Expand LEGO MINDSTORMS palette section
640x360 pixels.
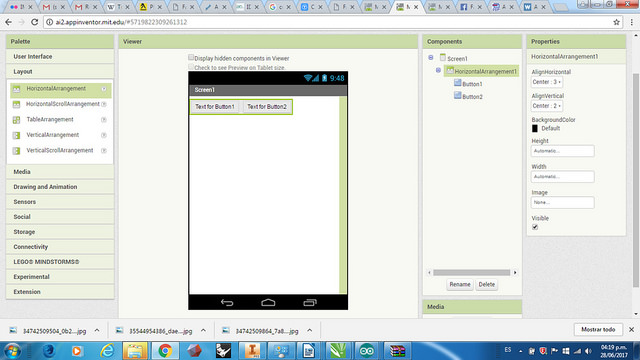coord(60,262)
